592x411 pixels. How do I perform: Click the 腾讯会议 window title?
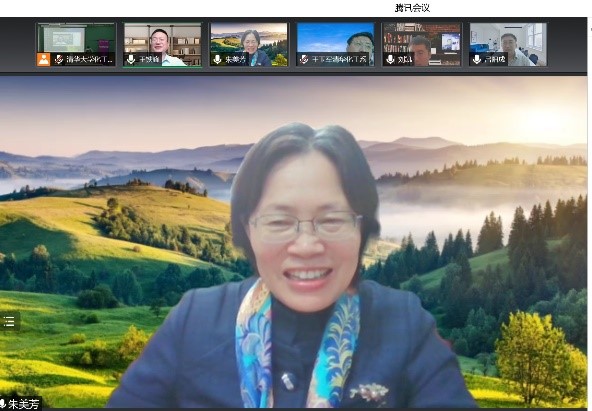pos(412,8)
